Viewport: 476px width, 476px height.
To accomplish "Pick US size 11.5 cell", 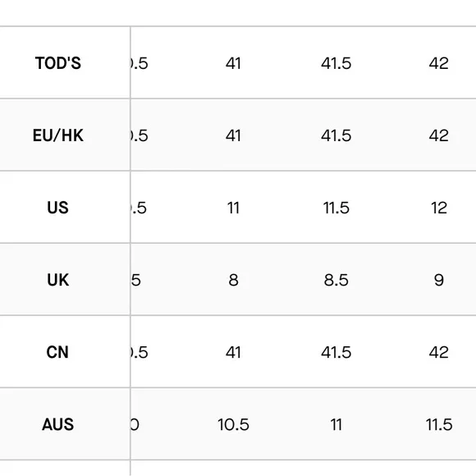I will pos(336,208).
